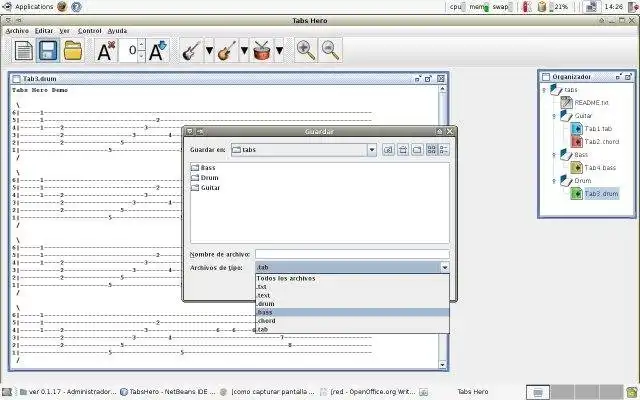Screen dimensions: 640x400
Task: Select Tab3.drum label in Organizador tree
Action: (601, 193)
